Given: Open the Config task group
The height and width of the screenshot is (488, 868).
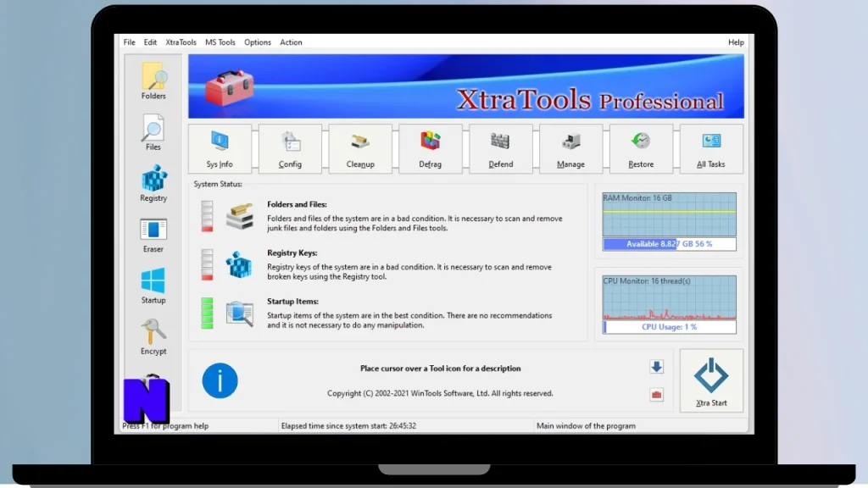Looking at the screenshot, I should pos(290,149).
